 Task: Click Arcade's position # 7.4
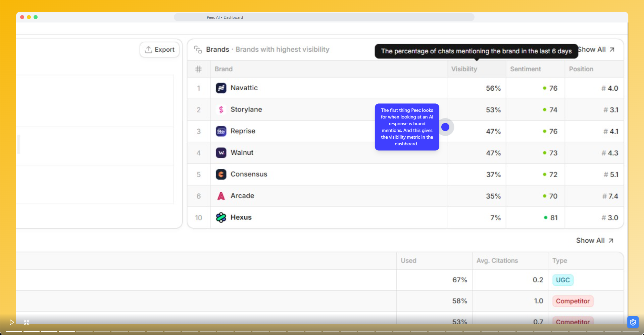pos(610,196)
